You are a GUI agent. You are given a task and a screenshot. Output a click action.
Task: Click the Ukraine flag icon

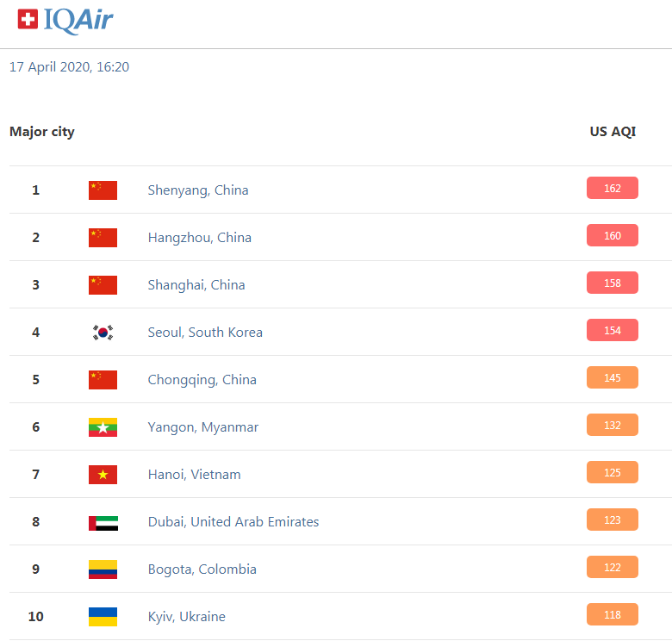103,617
